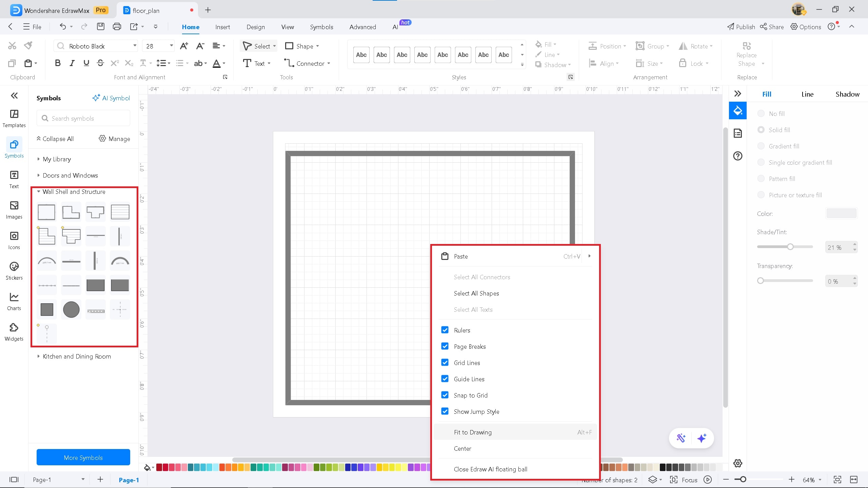Open the Templates sidebar panel
868x488 pixels.
pyautogui.click(x=14, y=119)
